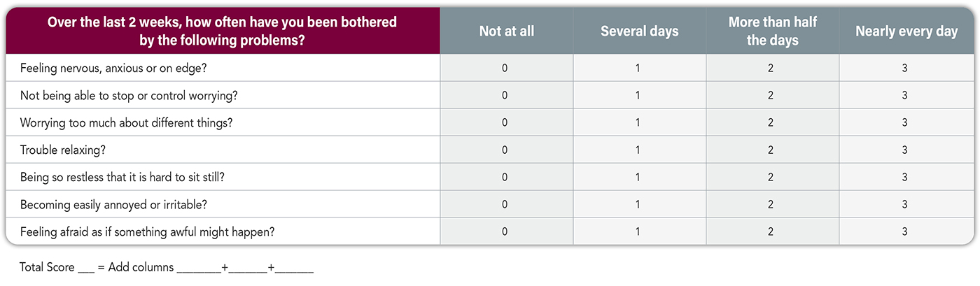The image size is (980, 286).
Task: Select score 0 for feeling nervous, anxious
Action: (x=505, y=69)
